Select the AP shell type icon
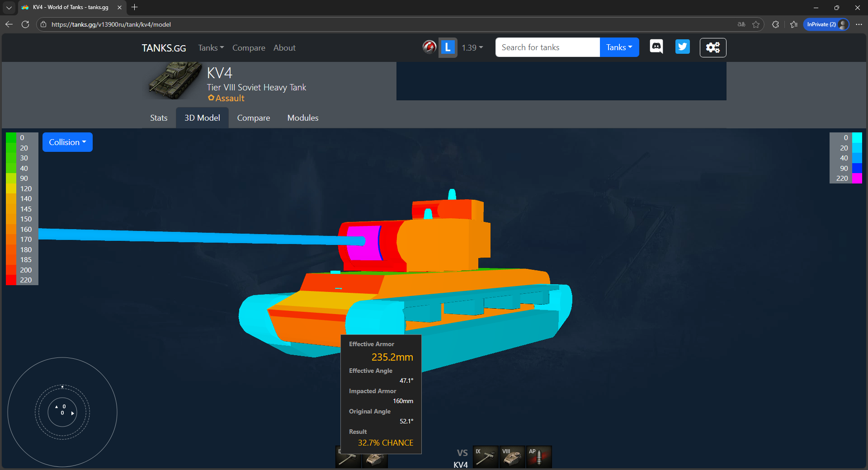This screenshot has width=868, height=470. click(539, 457)
